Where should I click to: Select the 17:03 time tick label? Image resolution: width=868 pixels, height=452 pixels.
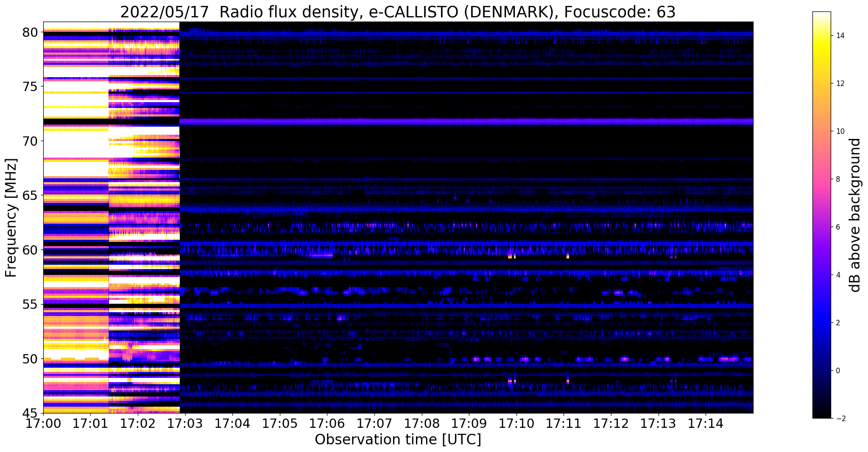click(185, 424)
